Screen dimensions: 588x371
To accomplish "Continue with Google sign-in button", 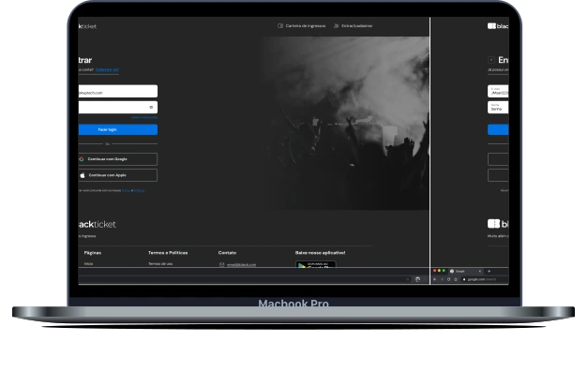I will tap(118, 159).
